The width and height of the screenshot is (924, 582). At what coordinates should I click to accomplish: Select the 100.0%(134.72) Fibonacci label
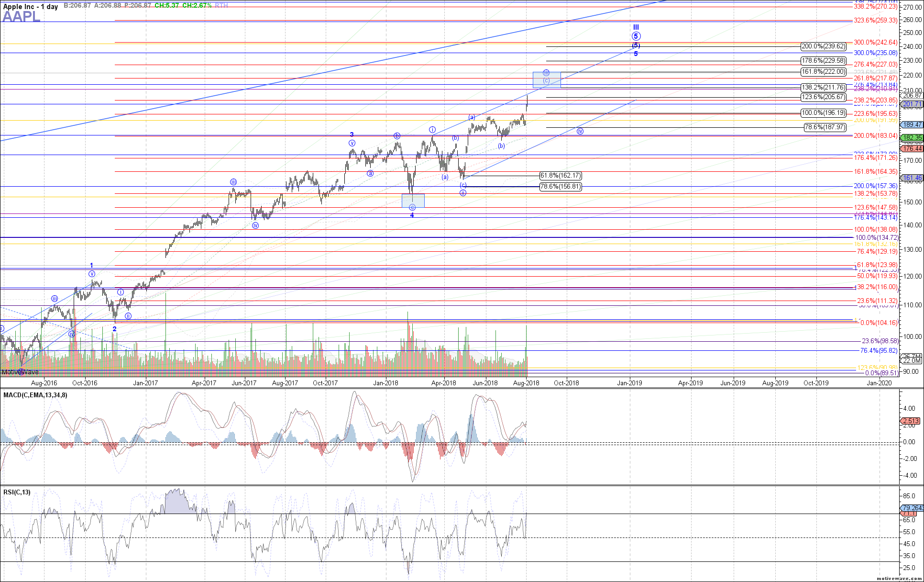(877, 237)
